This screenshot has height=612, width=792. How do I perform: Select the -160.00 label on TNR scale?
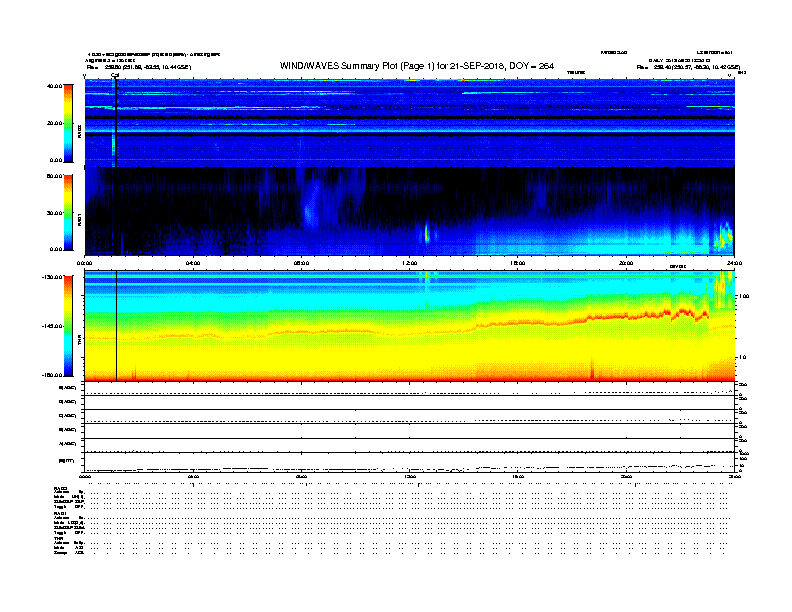(53, 375)
